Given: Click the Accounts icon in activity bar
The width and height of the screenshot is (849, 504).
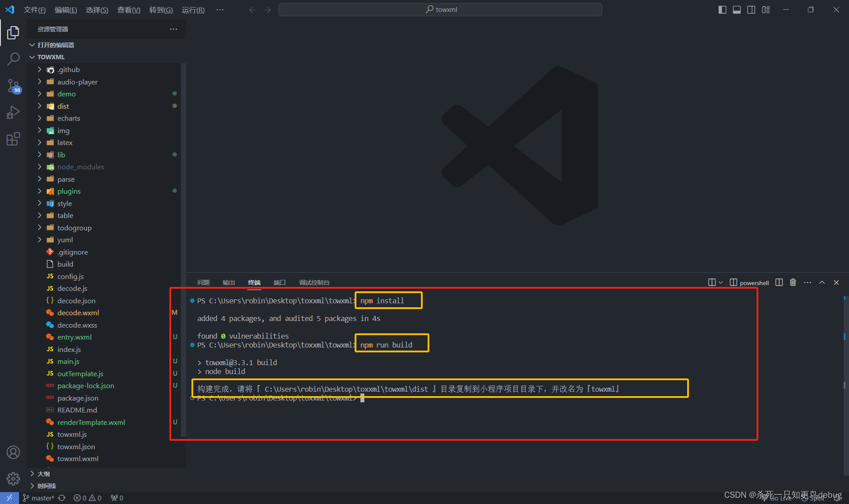Looking at the screenshot, I should (x=13, y=452).
